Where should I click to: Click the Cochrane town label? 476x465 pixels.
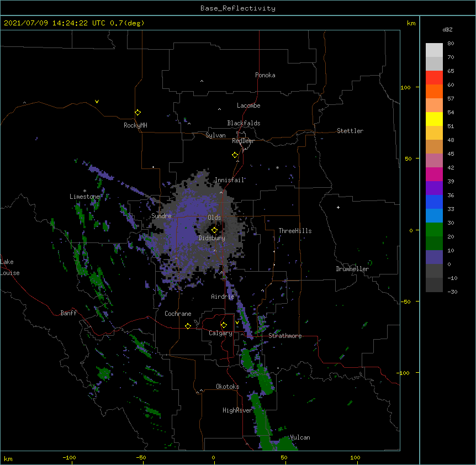[178, 314]
